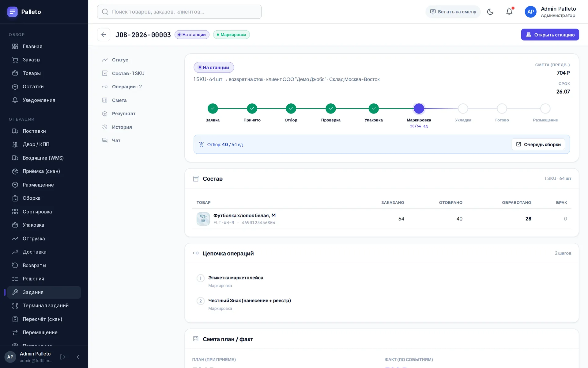The width and height of the screenshot is (588, 368).
Task: Click Открыть станцию button
Action: [x=550, y=35]
